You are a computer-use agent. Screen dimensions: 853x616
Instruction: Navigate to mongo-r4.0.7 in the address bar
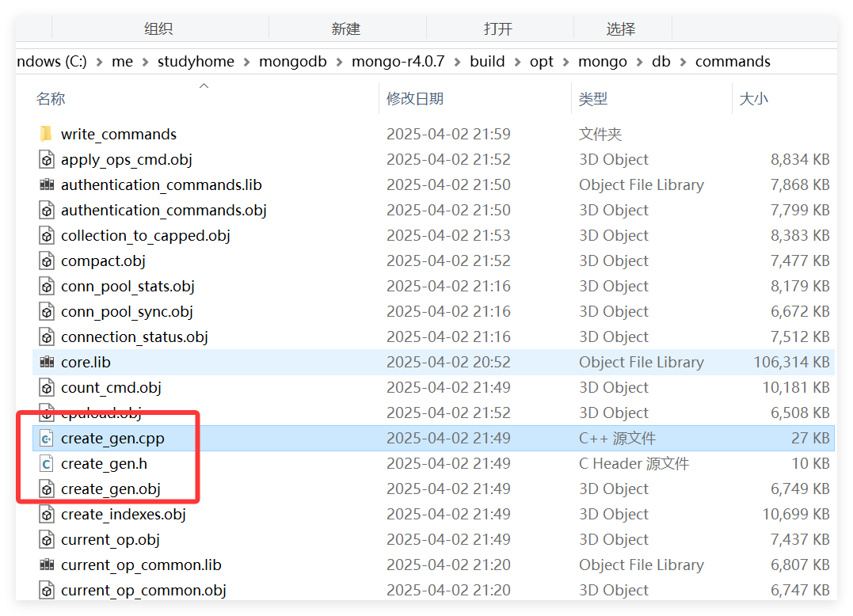pos(398,62)
